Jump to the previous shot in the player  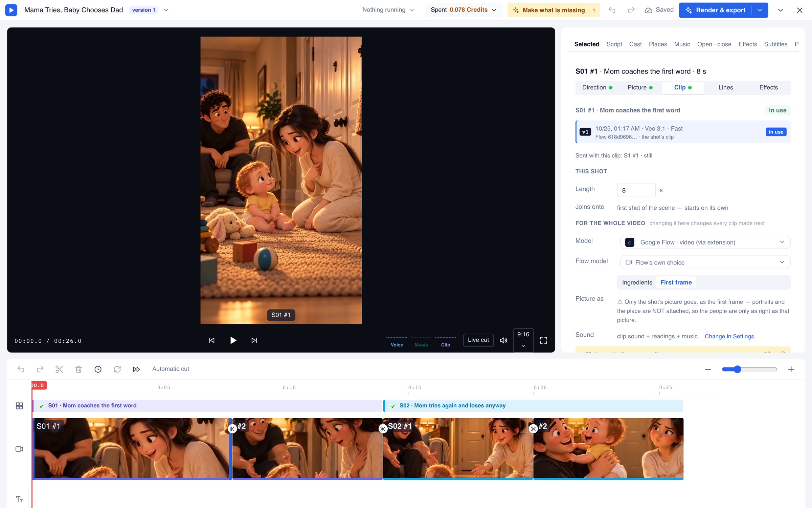pyautogui.click(x=211, y=340)
